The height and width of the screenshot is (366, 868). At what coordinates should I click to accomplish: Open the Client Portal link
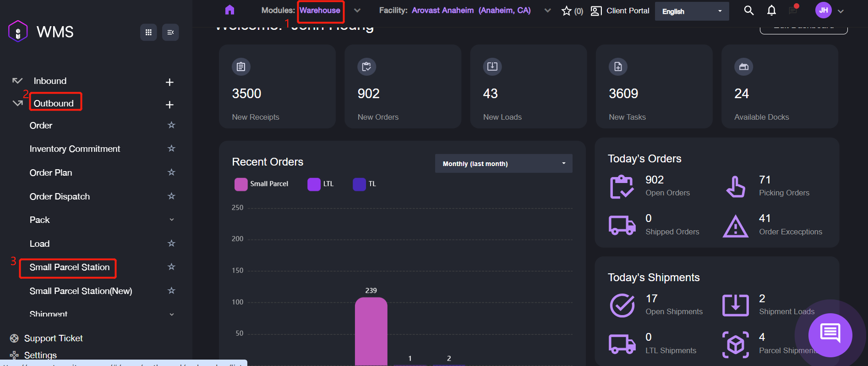point(620,11)
